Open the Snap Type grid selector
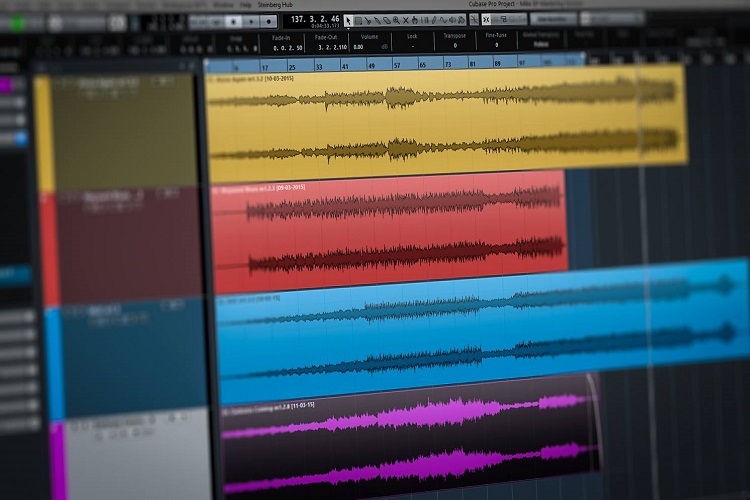Image resolution: width=750 pixels, height=500 pixels. (x=503, y=20)
